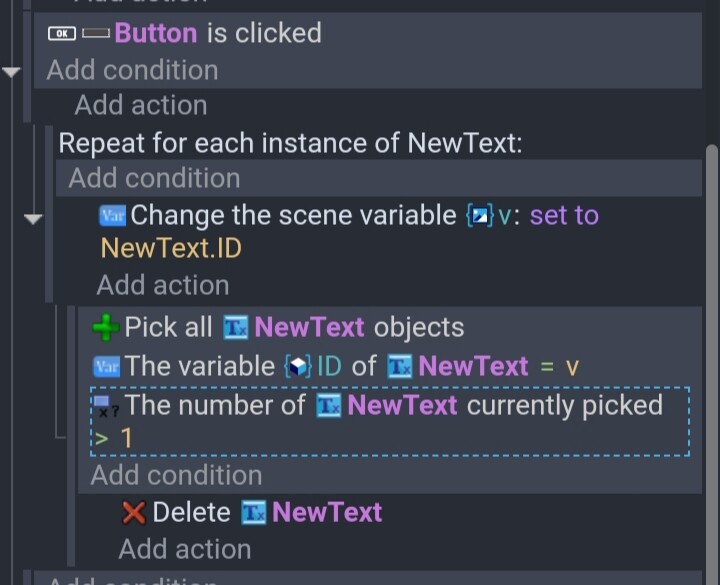Click Add action under Delete NewText
The height and width of the screenshot is (585, 720).
click(x=185, y=549)
